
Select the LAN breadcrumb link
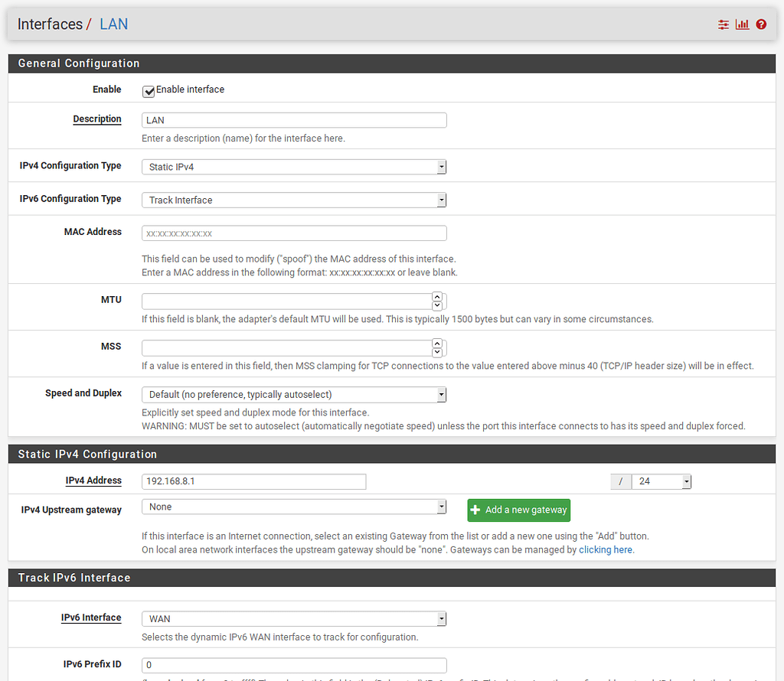pyautogui.click(x=113, y=24)
